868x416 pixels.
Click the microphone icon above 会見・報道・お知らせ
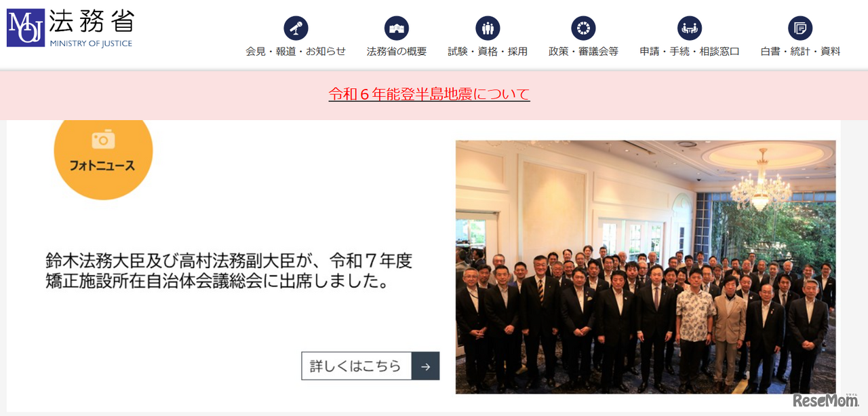[296, 29]
